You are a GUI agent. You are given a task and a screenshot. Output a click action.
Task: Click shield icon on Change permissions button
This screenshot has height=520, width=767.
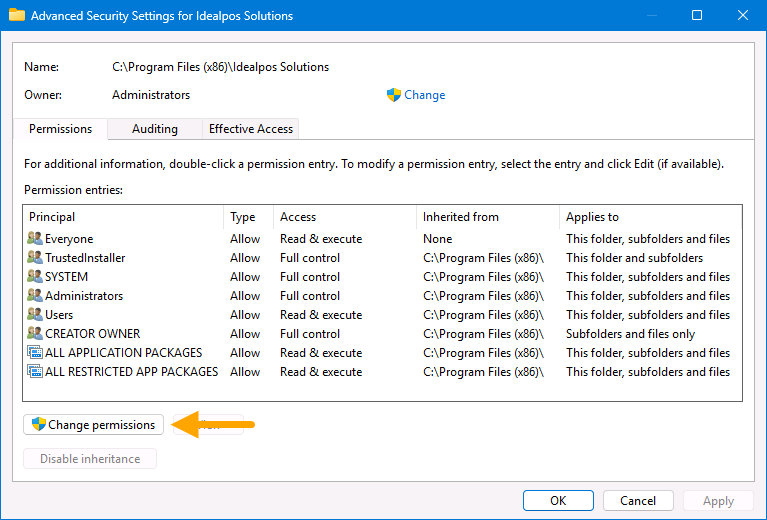click(x=39, y=424)
